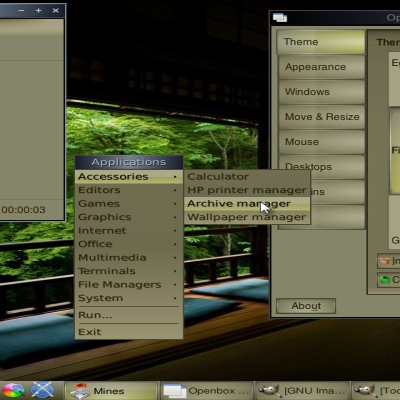
Task: Launch Wallpaper manager
Action: [247, 217]
